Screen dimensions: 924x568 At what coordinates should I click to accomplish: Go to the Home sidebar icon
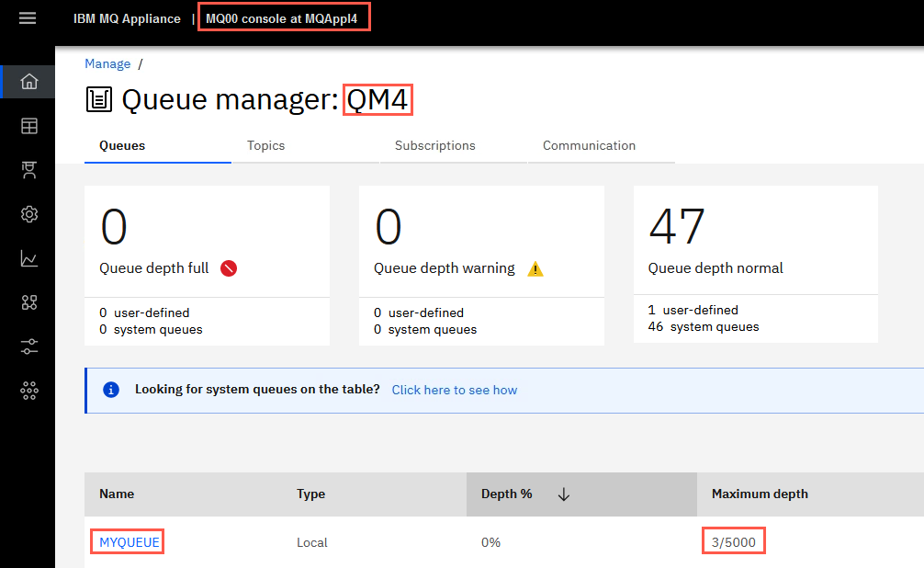[28, 82]
